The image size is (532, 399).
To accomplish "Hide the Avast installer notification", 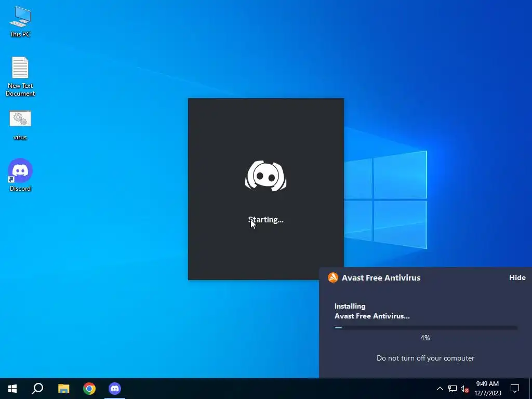I will (x=517, y=277).
